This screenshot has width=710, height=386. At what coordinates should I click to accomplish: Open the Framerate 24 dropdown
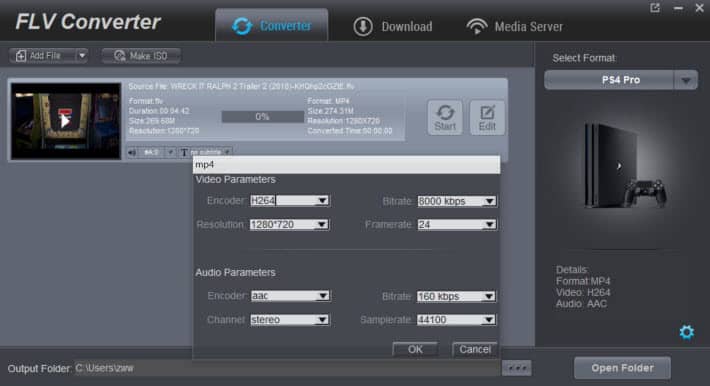pyautogui.click(x=456, y=224)
